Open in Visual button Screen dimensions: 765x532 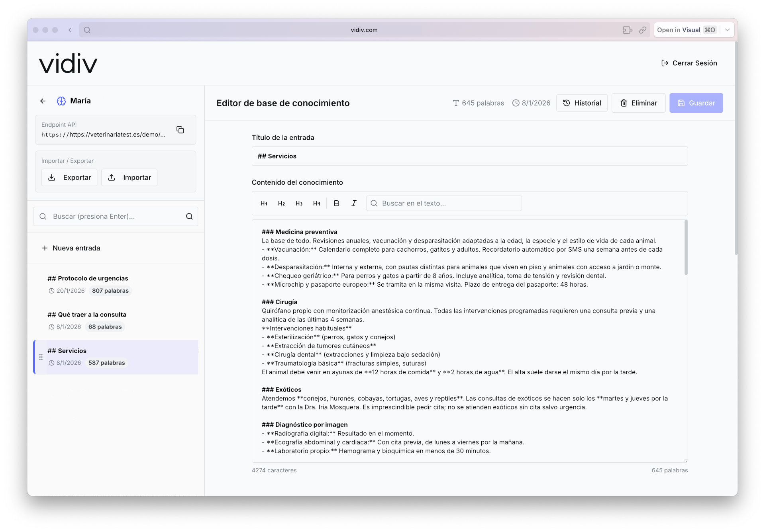[687, 30]
